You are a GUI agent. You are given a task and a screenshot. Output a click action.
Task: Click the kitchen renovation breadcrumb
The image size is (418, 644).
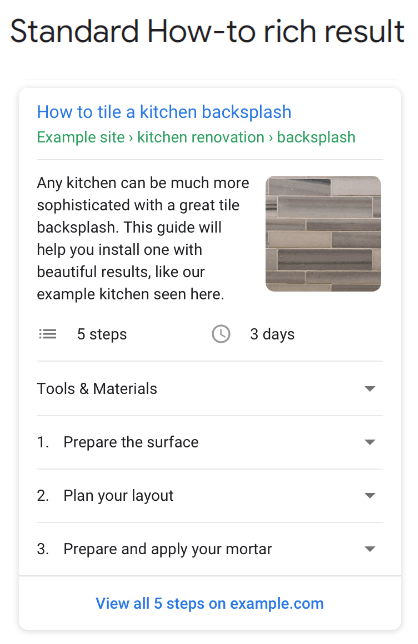tap(201, 137)
